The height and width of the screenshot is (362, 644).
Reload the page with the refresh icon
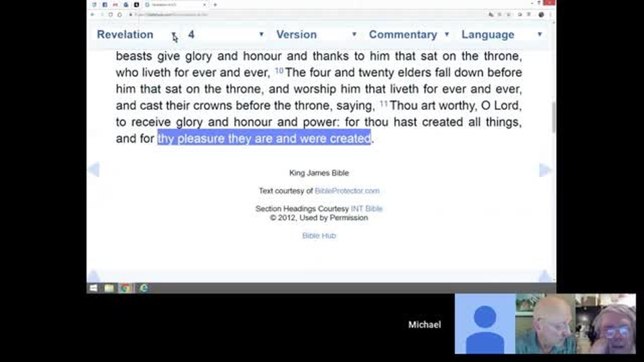pos(111,14)
